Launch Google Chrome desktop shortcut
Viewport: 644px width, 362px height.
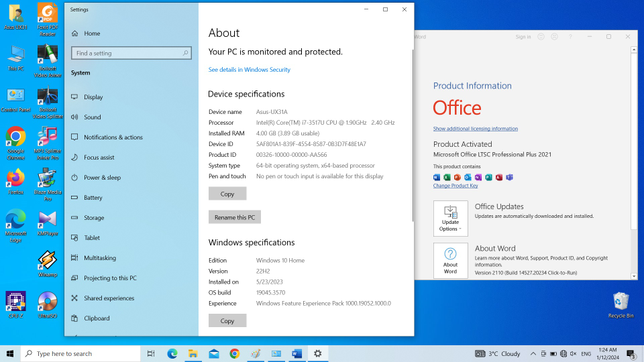[15, 143]
